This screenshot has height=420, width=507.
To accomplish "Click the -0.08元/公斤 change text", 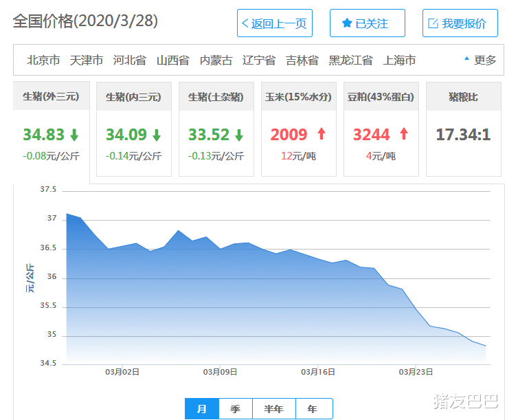I will (x=51, y=156).
